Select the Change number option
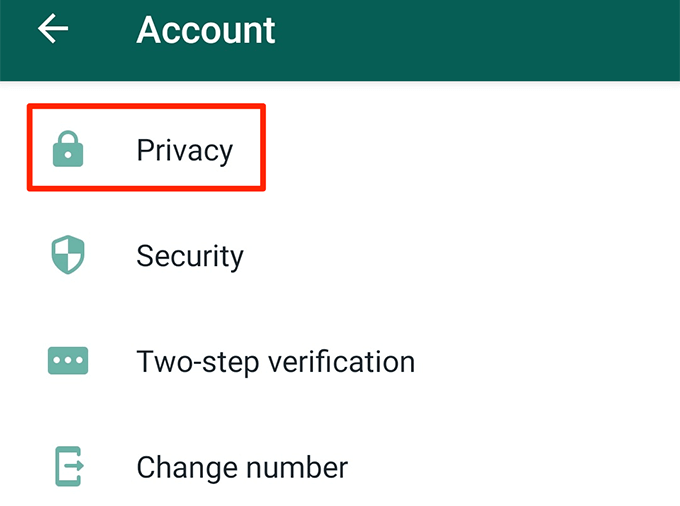 tap(242, 466)
